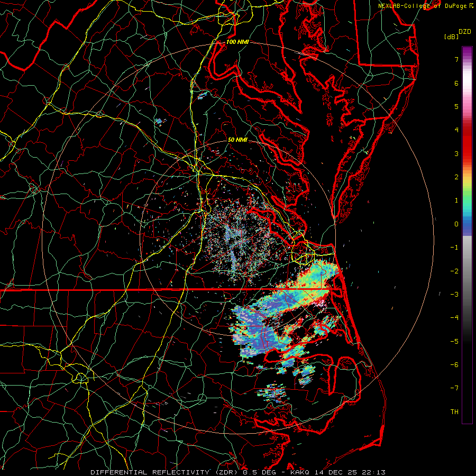The width and height of the screenshot is (476, 476).
Task: Click the legend value 6
Action: [x=456, y=83]
